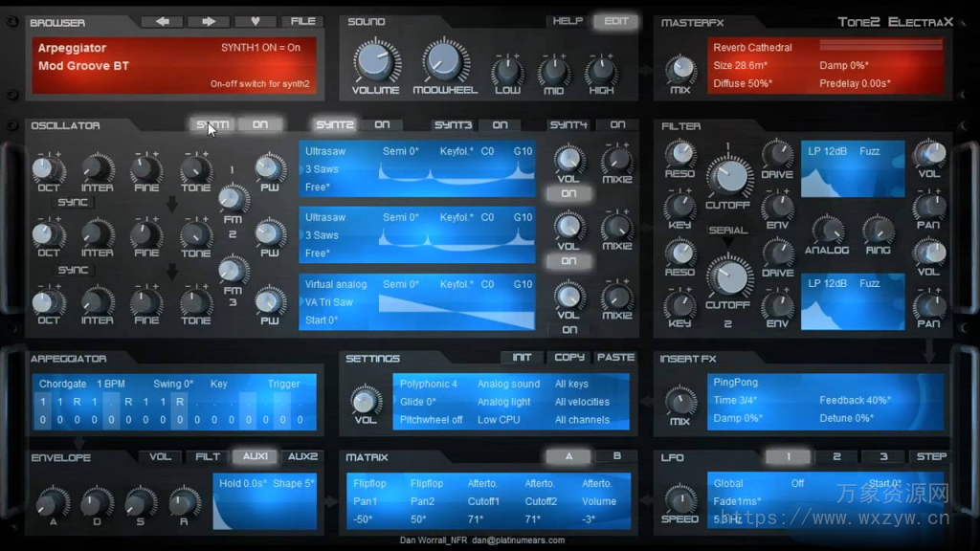This screenshot has width=980, height=551.
Task: Click the INIT button in Settings
Action: tap(522, 356)
